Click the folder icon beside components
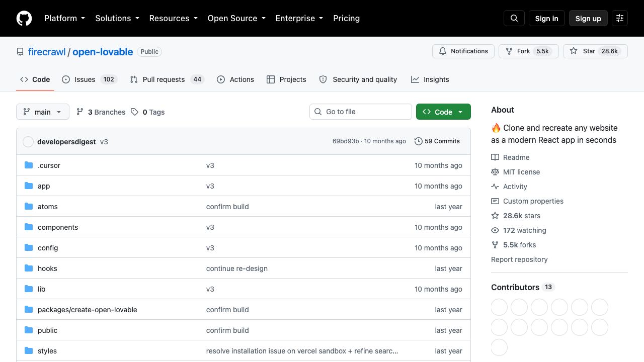644x362 pixels. (x=29, y=227)
